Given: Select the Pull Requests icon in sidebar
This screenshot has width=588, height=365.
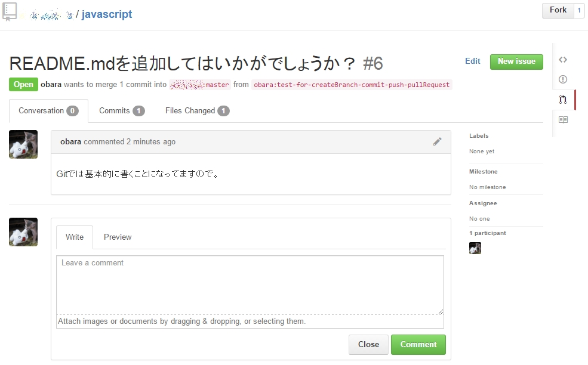Looking at the screenshot, I should pos(563,100).
